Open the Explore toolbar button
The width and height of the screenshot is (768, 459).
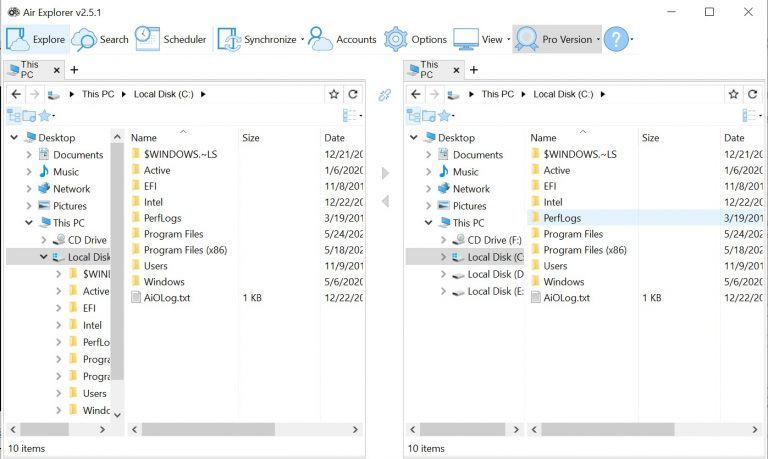[x=36, y=39]
